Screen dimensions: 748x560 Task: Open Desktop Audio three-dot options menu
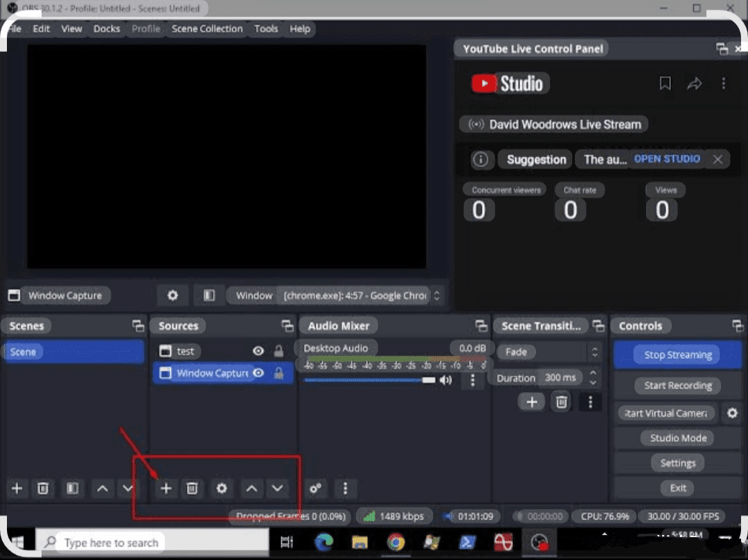click(473, 379)
